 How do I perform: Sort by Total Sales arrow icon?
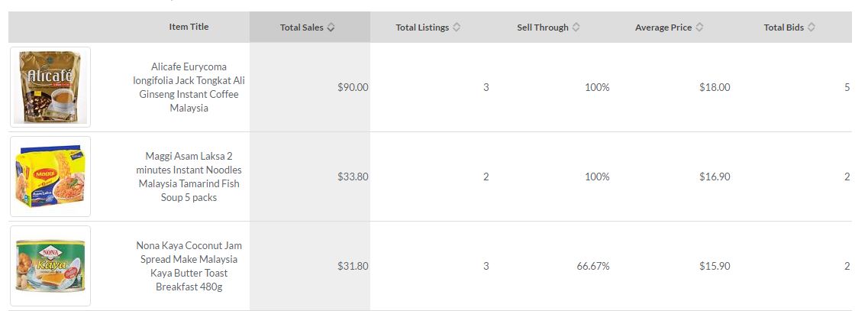coord(331,28)
